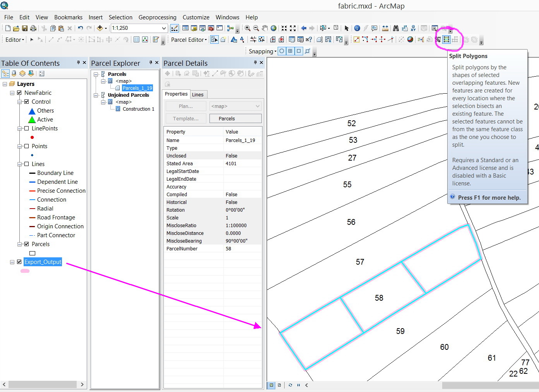Click the New document icon
Viewport: 539px width, 392px height.
point(8,28)
